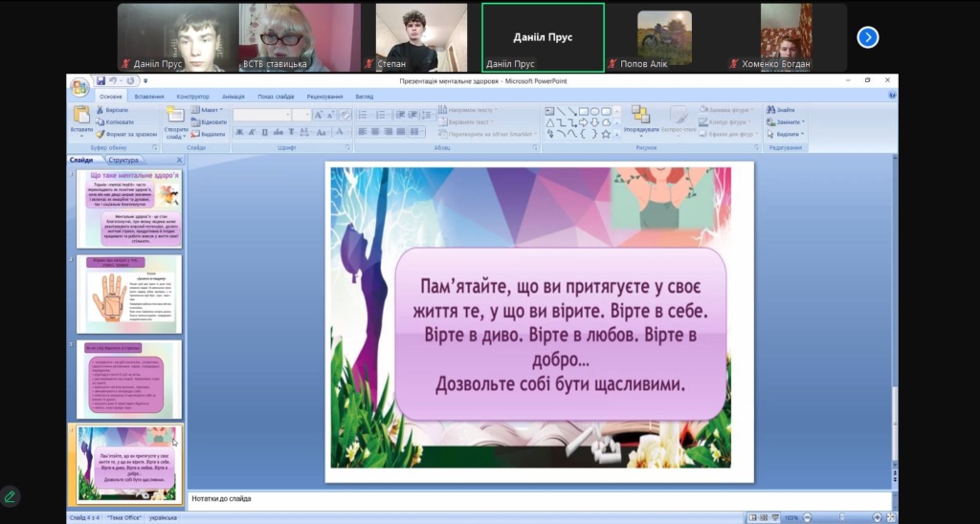
Task: Click the Вирізати scissors icon
Action: [100, 110]
